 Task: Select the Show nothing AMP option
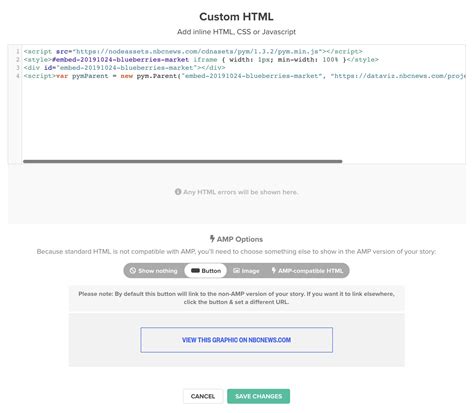tap(154, 270)
